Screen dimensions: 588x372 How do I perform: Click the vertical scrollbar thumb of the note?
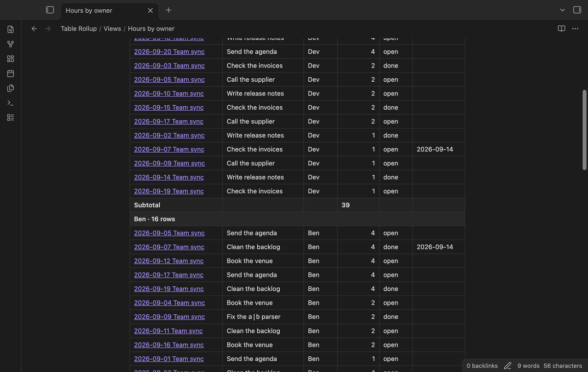[x=584, y=130]
